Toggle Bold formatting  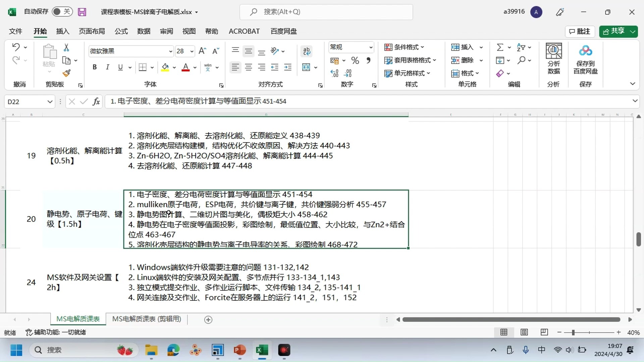click(x=95, y=67)
